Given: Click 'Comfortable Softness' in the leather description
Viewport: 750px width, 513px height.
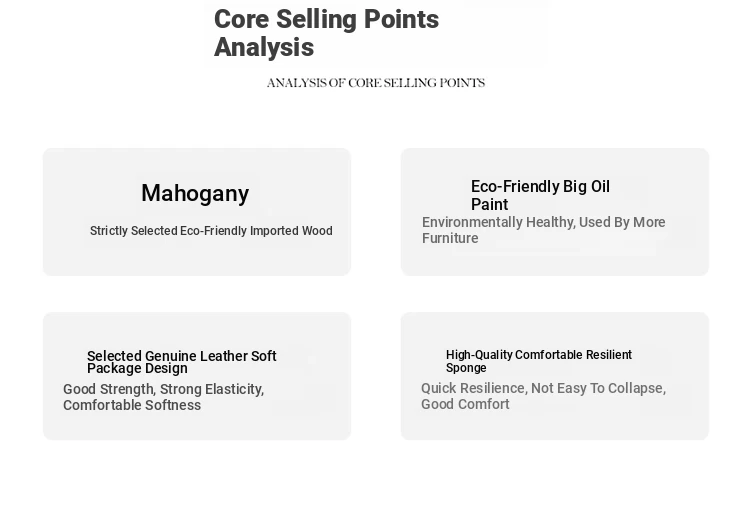Looking at the screenshot, I should coord(132,405).
